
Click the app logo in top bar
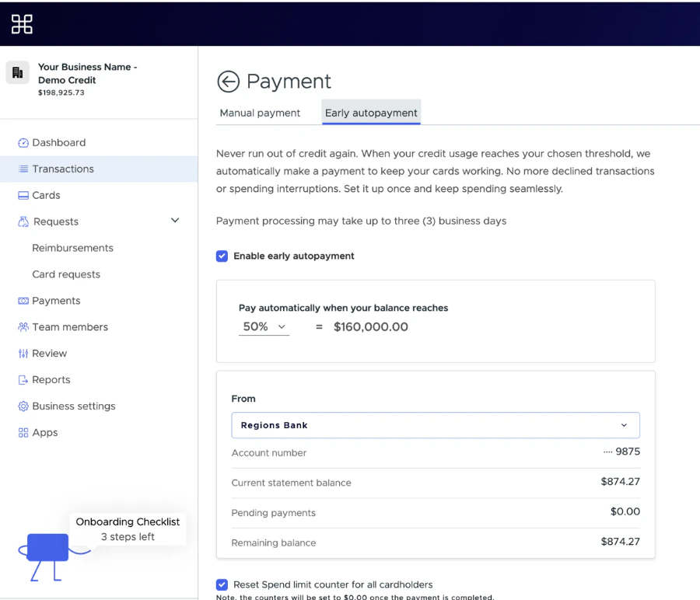pos(22,24)
